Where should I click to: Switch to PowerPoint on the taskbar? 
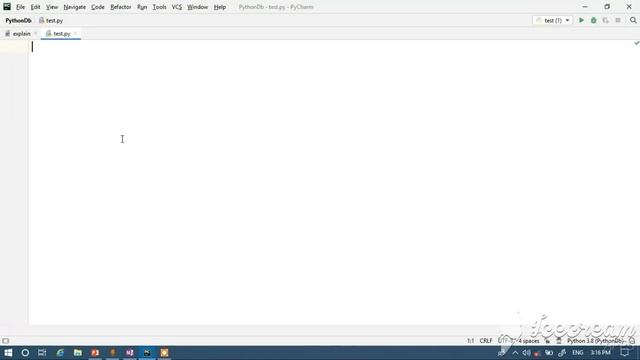pos(95,353)
